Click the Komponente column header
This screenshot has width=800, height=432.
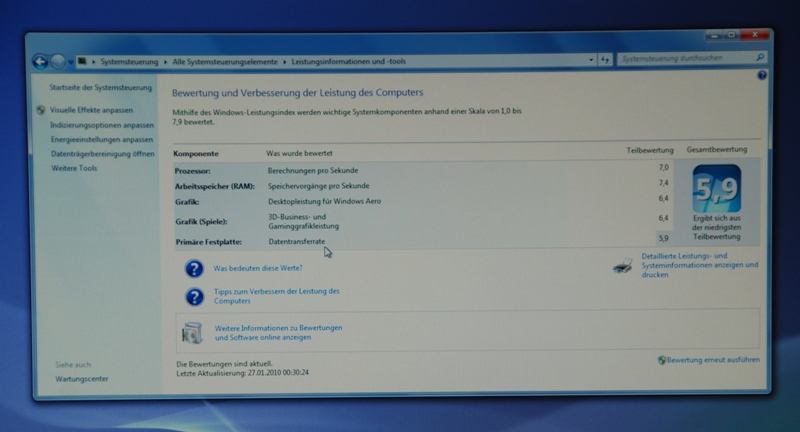[196, 154]
